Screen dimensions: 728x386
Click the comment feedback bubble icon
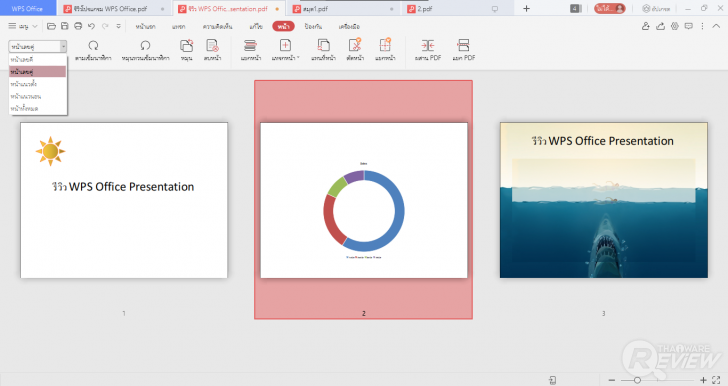coord(689,26)
